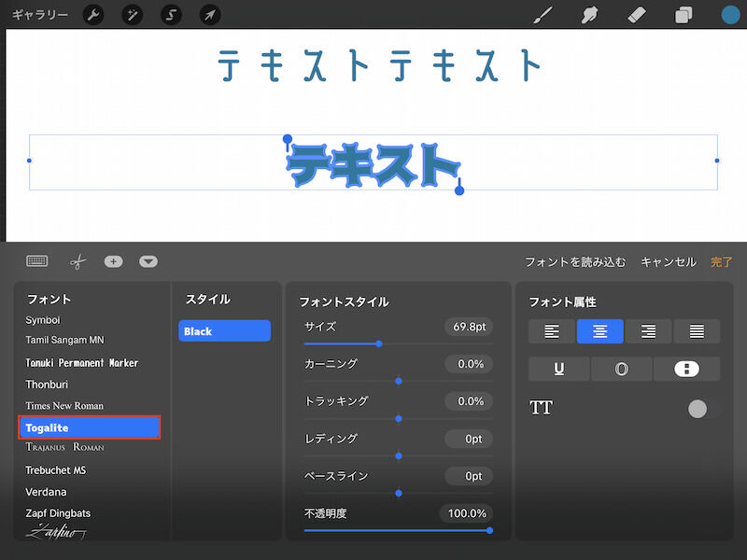
Task: Open the blue color picker circle
Action: (x=730, y=15)
